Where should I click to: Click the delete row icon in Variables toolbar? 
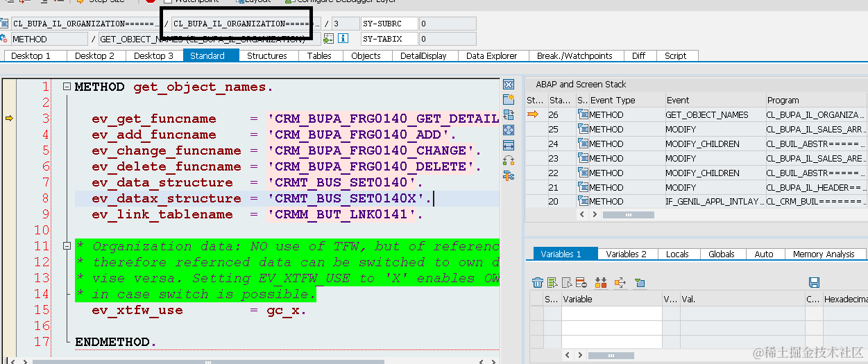pyautogui.click(x=581, y=282)
